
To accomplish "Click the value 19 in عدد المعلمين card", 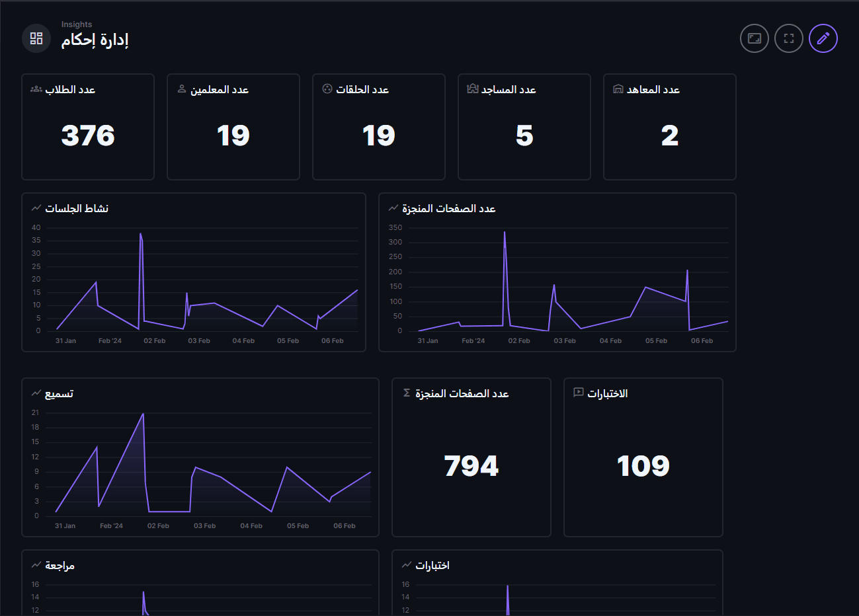I will 233,135.
